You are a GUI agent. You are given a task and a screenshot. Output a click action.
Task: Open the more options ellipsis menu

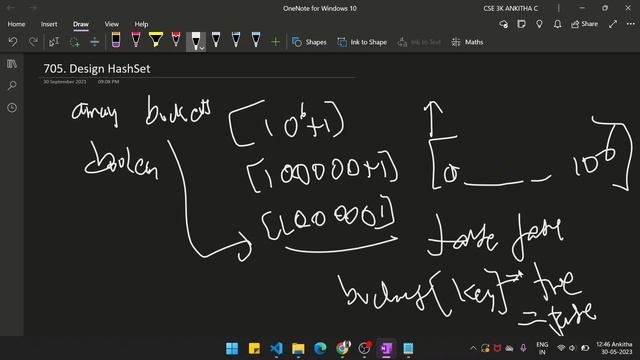click(631, 24)
